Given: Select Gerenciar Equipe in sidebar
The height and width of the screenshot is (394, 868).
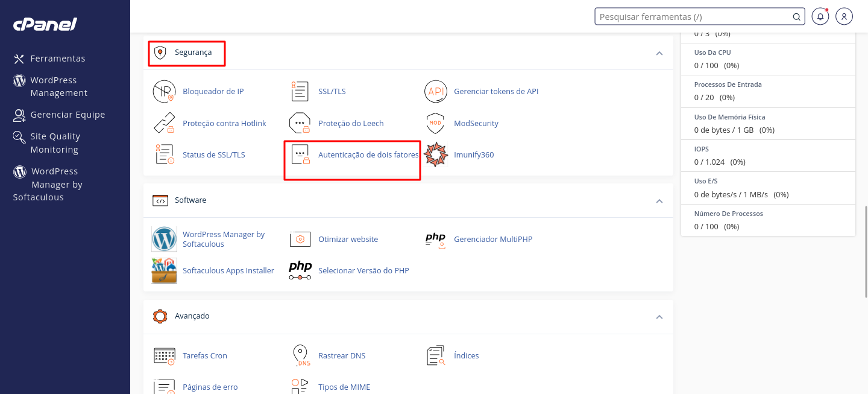Looking at the screenshot, I should point(67,115).
